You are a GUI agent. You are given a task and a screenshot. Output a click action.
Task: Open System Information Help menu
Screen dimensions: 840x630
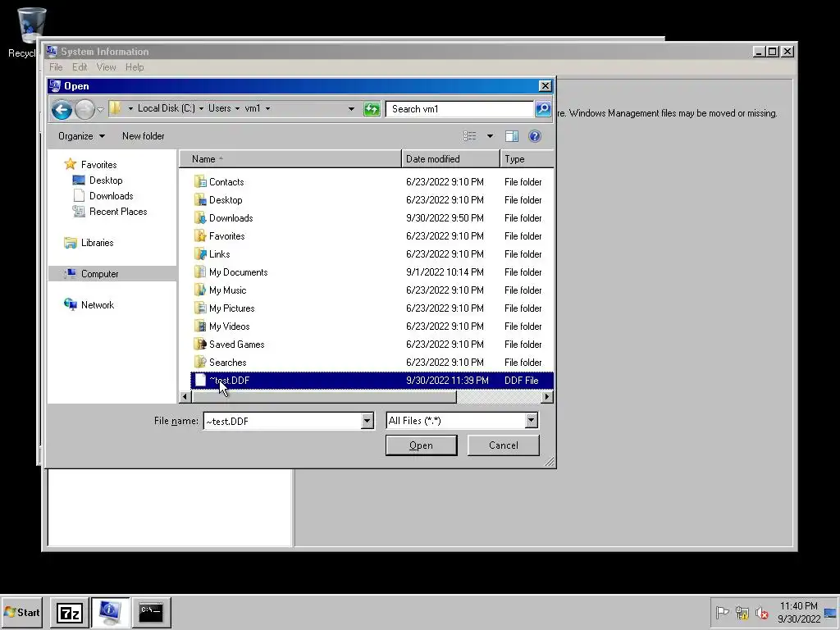(x=135, y=67)
